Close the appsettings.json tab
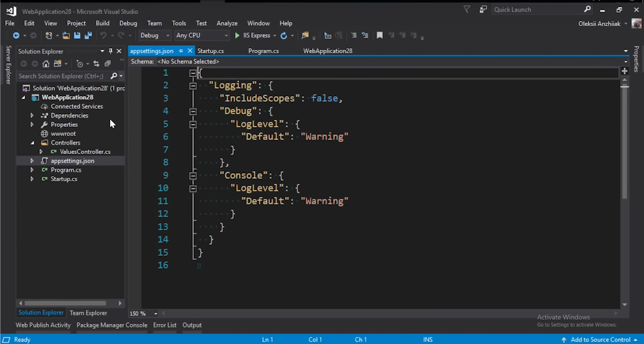 190,51
